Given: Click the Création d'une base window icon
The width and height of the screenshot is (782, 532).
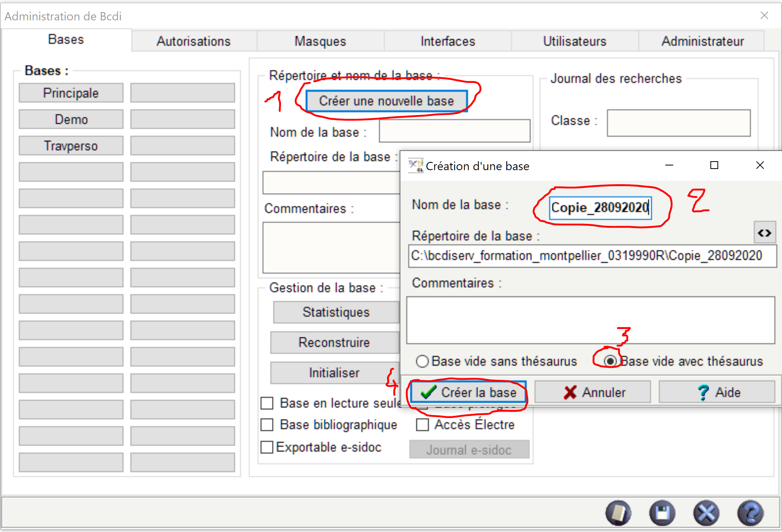Looking at the screenshot, I should (x=415, y=165).
